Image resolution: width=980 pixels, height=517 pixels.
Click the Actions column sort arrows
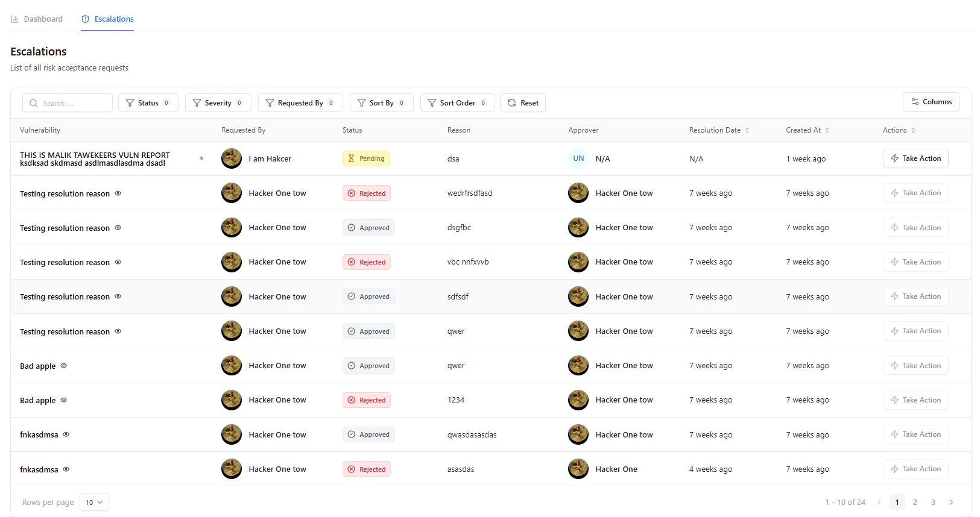(x=913, y=130)
